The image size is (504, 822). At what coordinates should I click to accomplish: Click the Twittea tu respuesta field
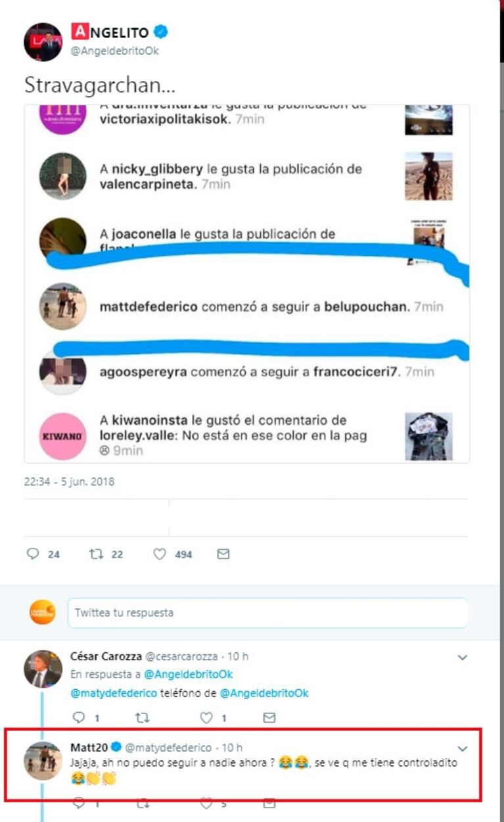[x=268, y=613]
